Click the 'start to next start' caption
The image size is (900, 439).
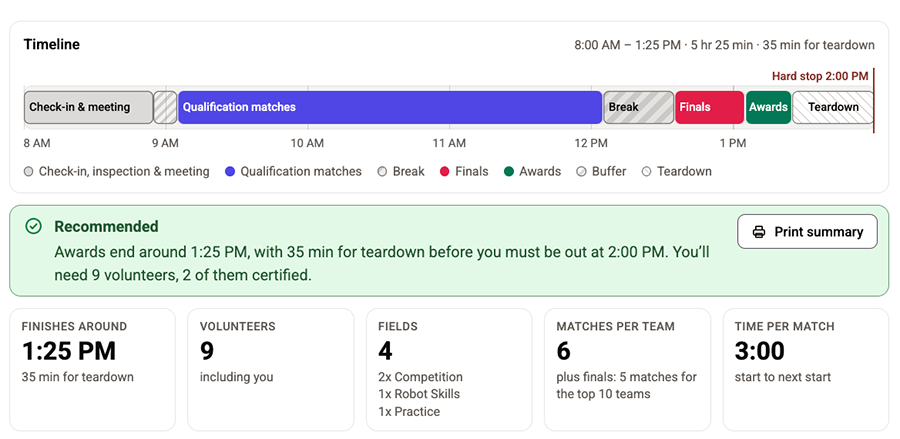point(783,378)
